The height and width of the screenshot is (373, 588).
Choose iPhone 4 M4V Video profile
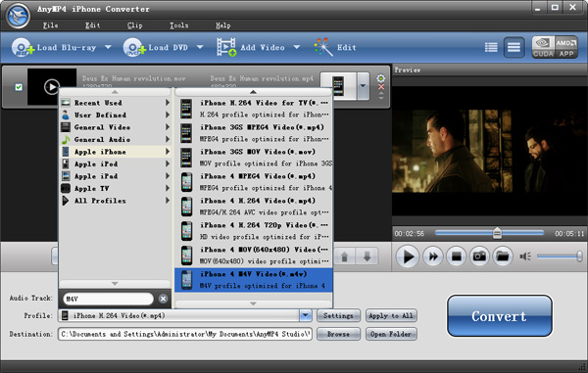(x=254, y=280)
